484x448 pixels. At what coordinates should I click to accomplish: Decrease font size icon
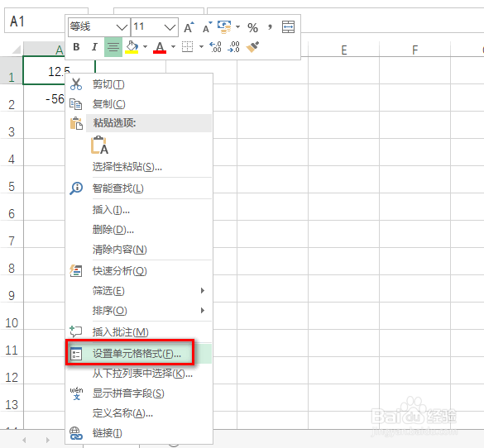[207, 27]
